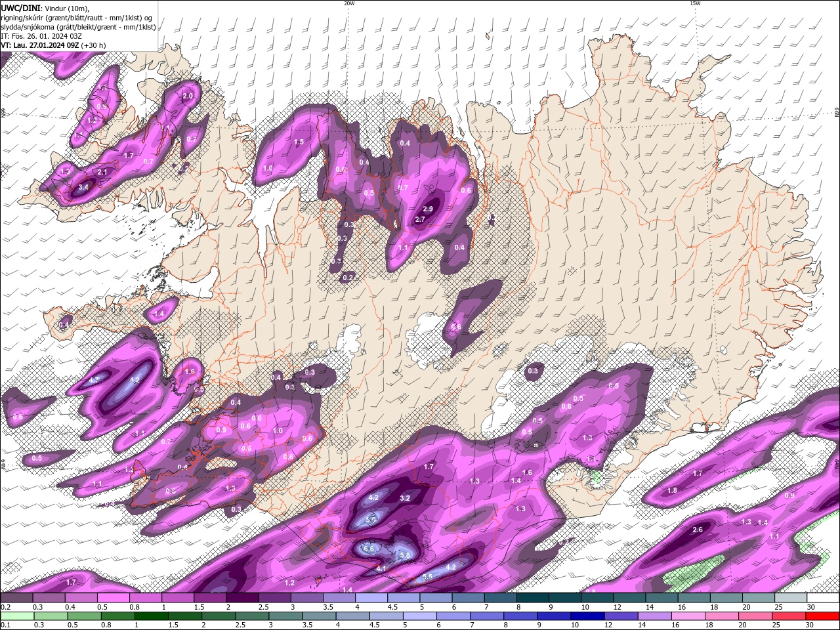
Task: Click the '0.2' label under the top legend row
Action: click(5, 607)
